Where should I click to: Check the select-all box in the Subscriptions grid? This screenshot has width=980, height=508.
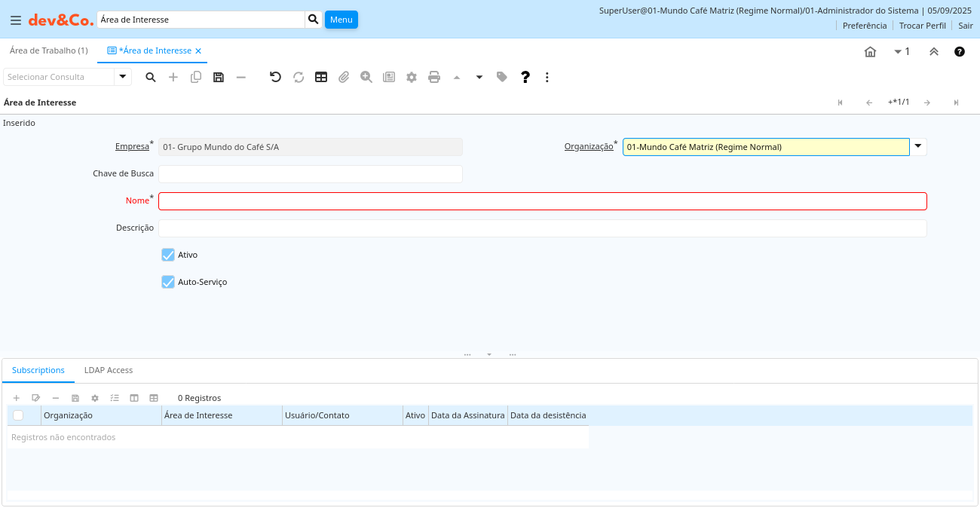tap(18, 415)
